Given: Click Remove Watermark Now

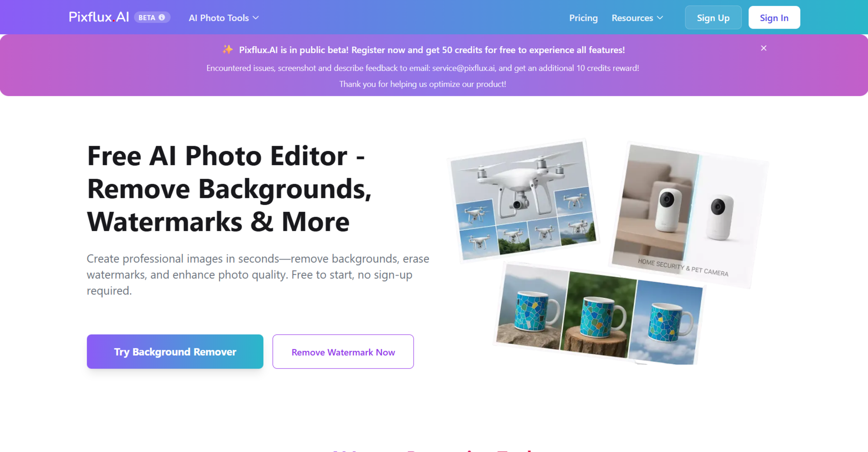Looking at the screenshot, I should [343, 352].
